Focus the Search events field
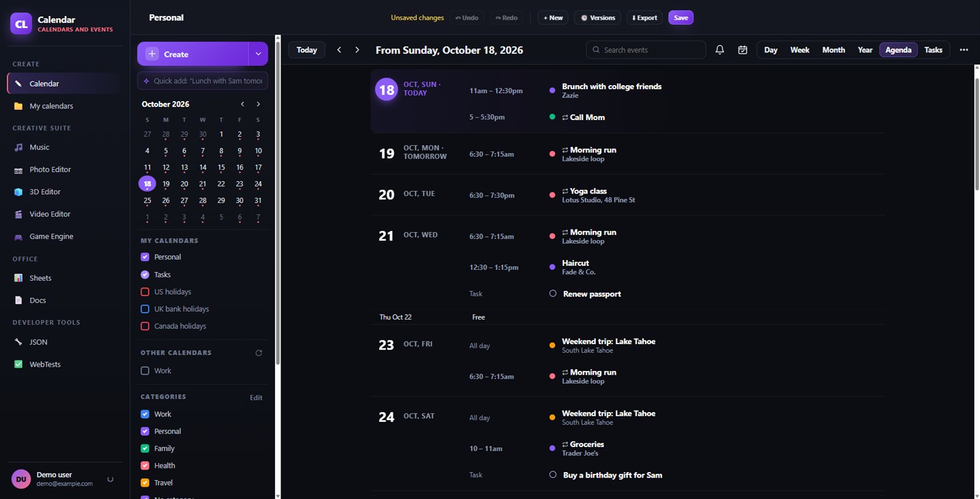The width and height of the screenshot is (980, 499). click(646, 50)
